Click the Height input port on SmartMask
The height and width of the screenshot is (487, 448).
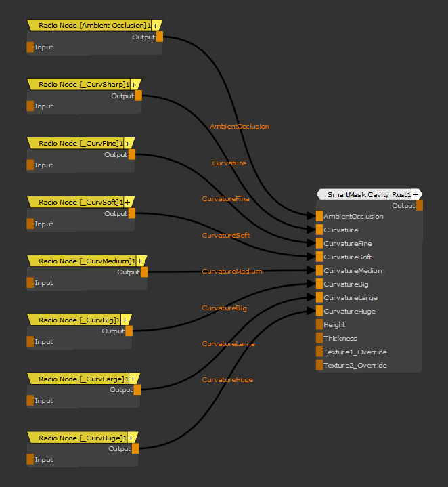pos(319,324)
